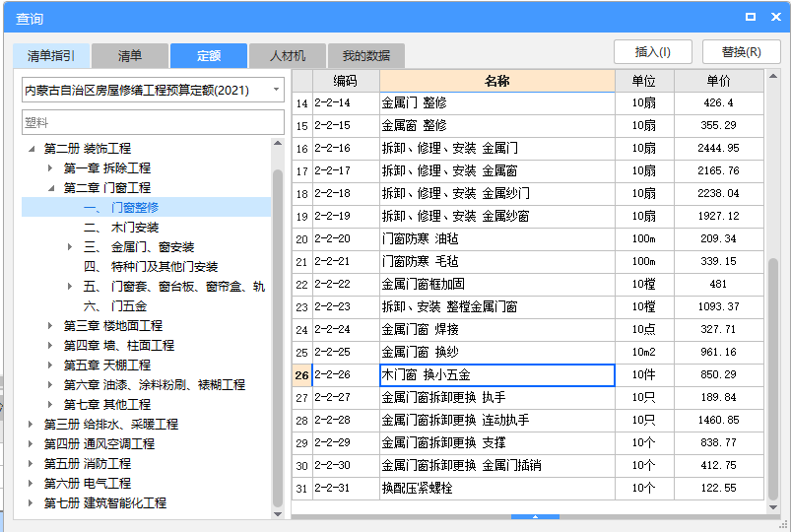Screen dimensions: 791x532
Task: Click tree panel scrollbar up arrow
Action: point(278,144)
